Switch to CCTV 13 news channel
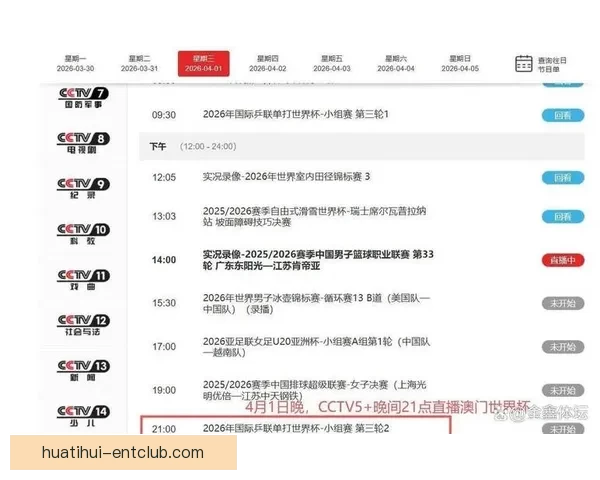 point(83,371)
